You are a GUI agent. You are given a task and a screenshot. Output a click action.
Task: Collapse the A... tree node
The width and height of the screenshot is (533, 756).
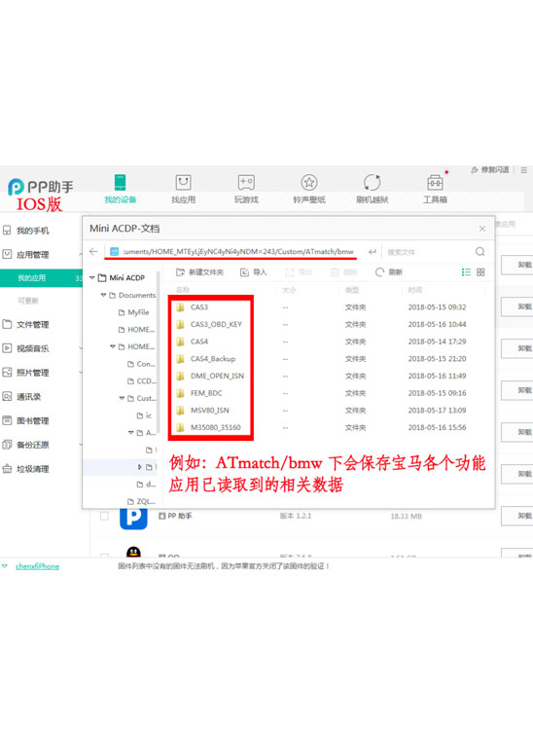(x=130, y=432)
